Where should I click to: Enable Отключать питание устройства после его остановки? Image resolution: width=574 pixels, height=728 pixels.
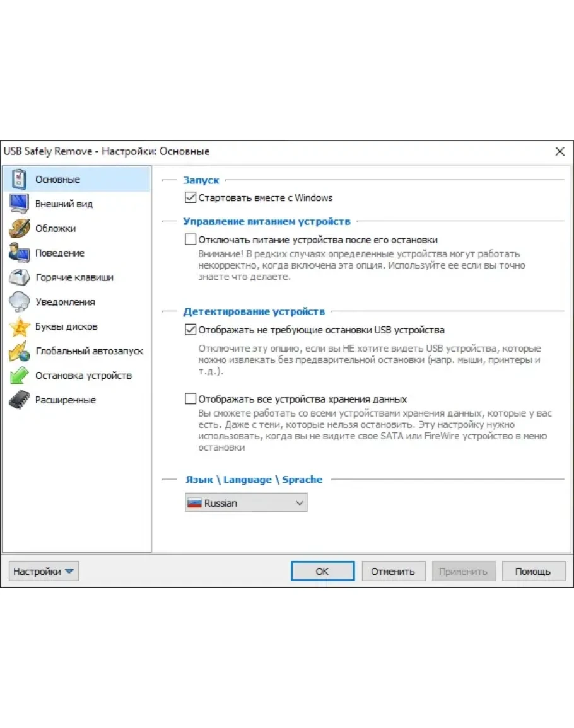(x=190, y=240)
